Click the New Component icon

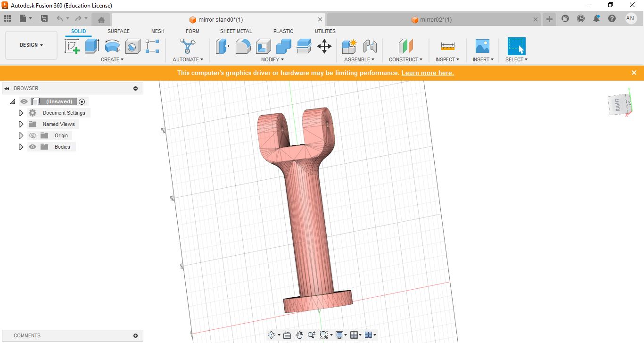[x=349, y=46]
